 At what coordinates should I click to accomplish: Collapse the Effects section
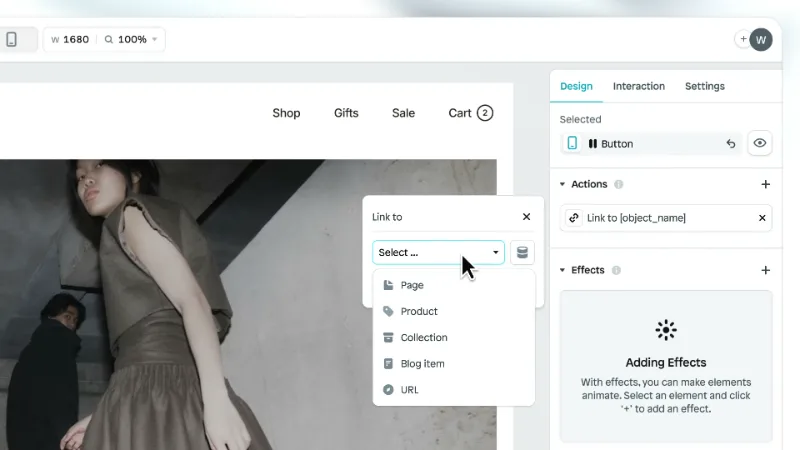[x=562, y=270]
